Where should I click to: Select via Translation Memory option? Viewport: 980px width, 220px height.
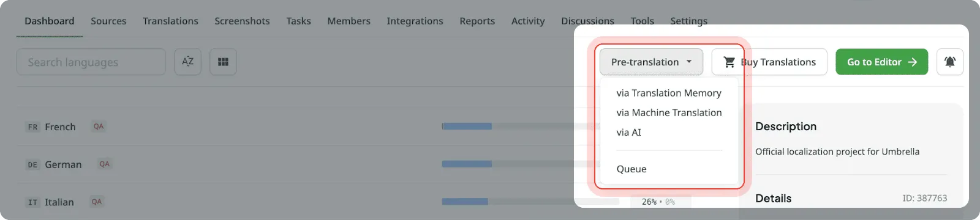click(x=669, y=93)
